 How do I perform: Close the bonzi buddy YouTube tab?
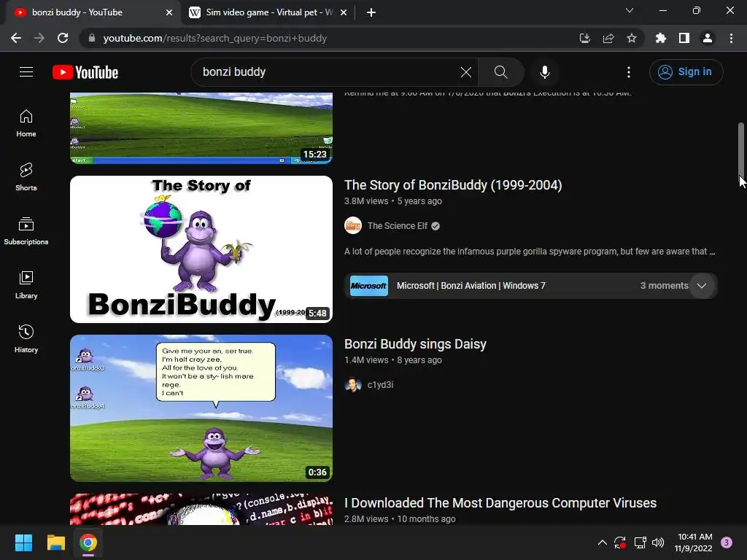pyautogui.click(x=169, y=12)
